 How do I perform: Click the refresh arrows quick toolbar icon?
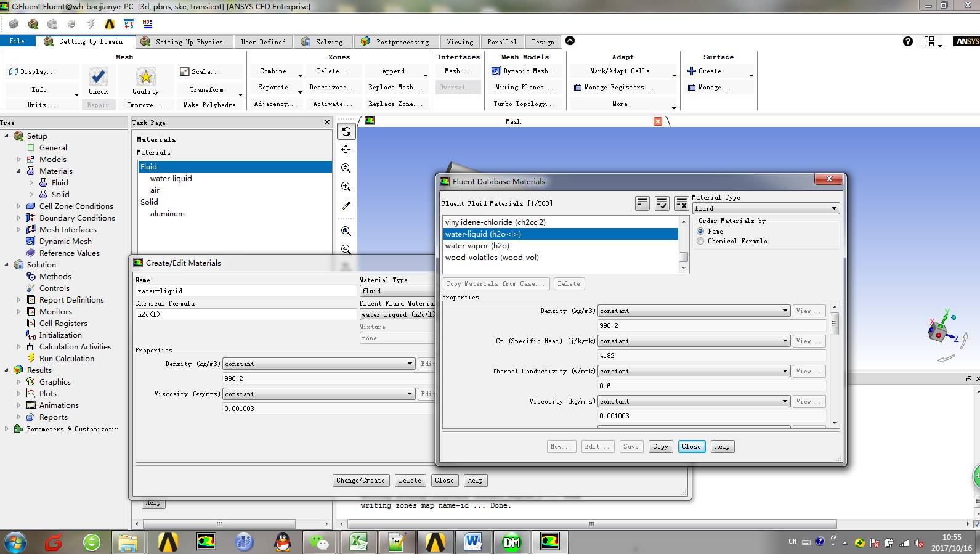(71, 24)
